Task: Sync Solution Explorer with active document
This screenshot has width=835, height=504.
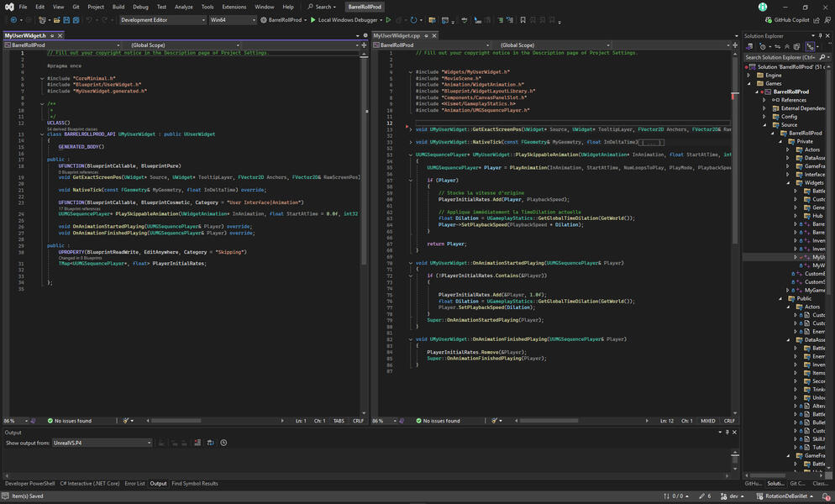Action: [778, 47]
